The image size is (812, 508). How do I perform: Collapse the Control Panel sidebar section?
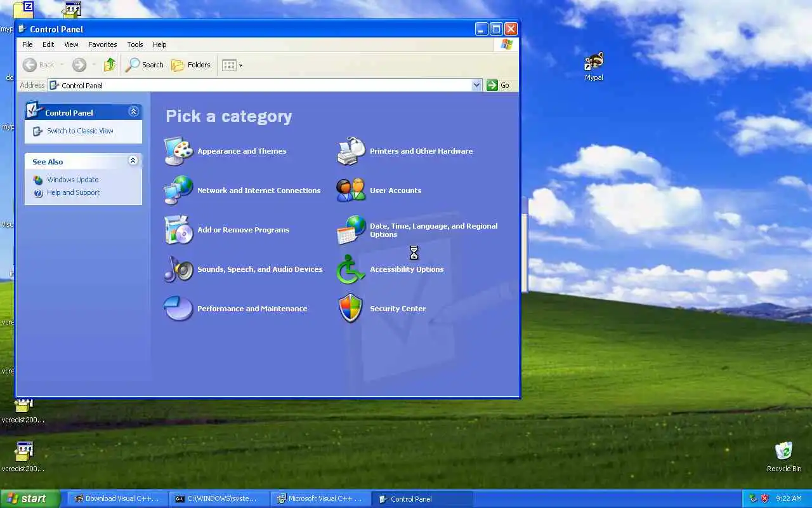click(133, 112)
